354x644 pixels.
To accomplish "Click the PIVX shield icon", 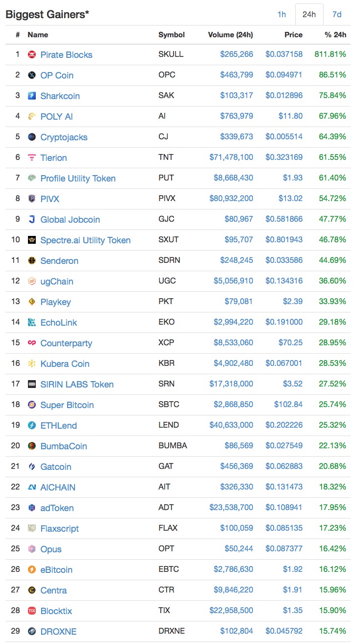I will (32, 199).
